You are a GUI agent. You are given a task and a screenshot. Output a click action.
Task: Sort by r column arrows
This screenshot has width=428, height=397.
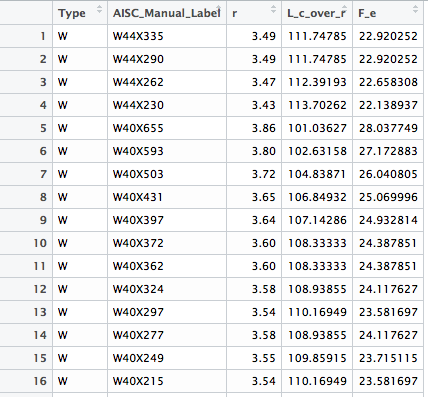(x=273, y=10)
